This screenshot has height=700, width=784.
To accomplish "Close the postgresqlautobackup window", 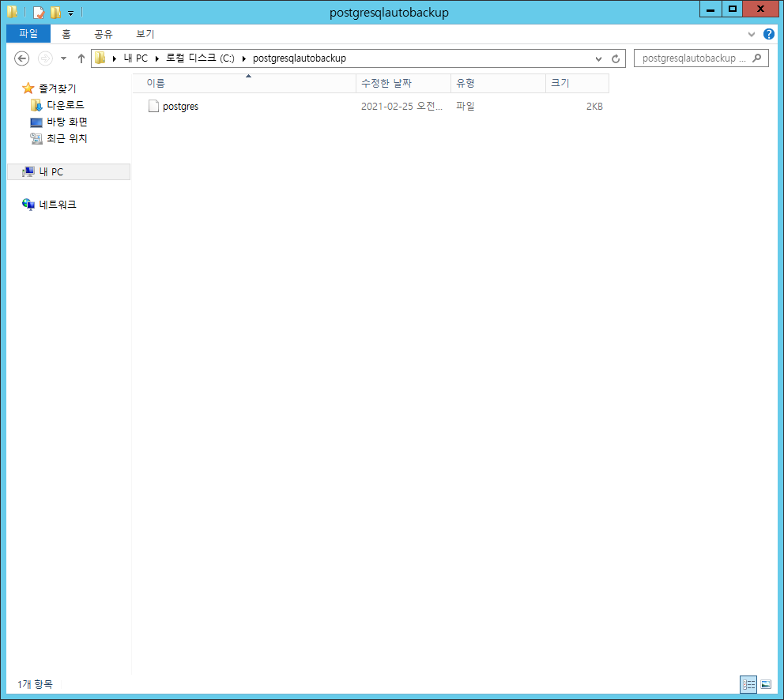I will [x=760, y=9].
